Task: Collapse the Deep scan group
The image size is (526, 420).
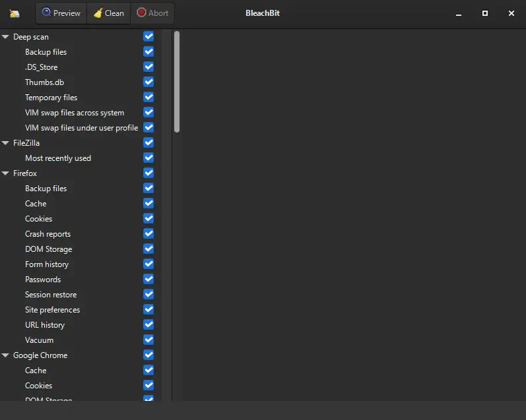Action: (x=5, y=37)
